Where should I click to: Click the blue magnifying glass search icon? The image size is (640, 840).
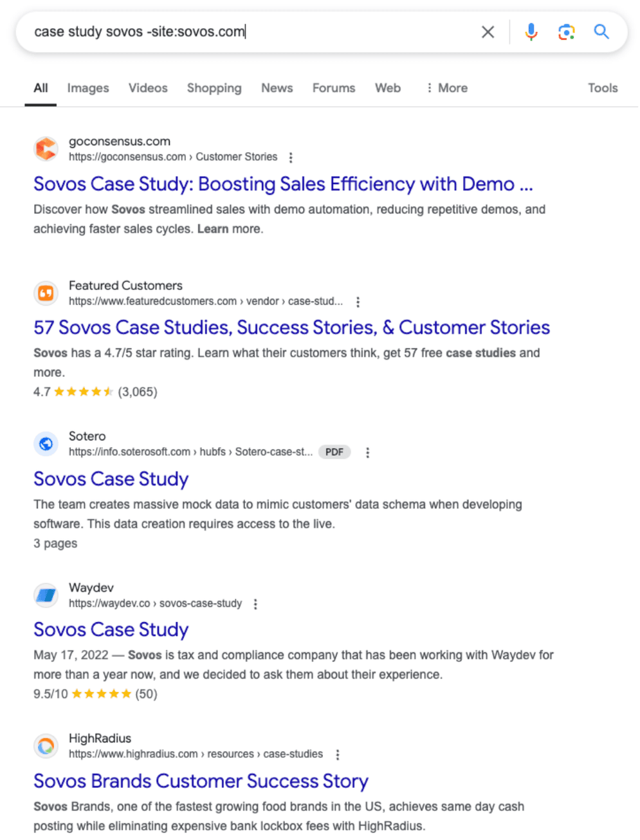click(601, 32)
